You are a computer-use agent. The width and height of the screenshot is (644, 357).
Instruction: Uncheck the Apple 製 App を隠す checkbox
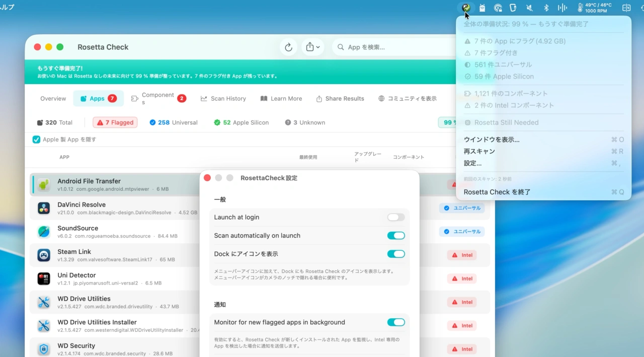36,139
